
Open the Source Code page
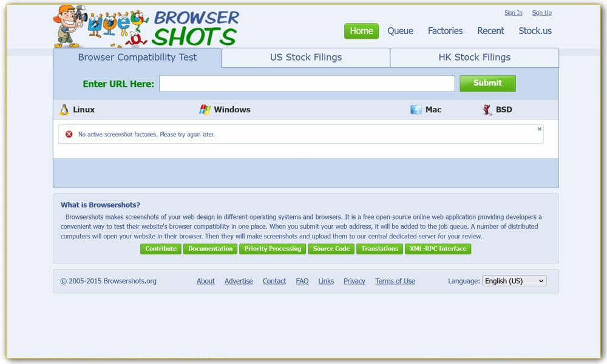[331, 249]
